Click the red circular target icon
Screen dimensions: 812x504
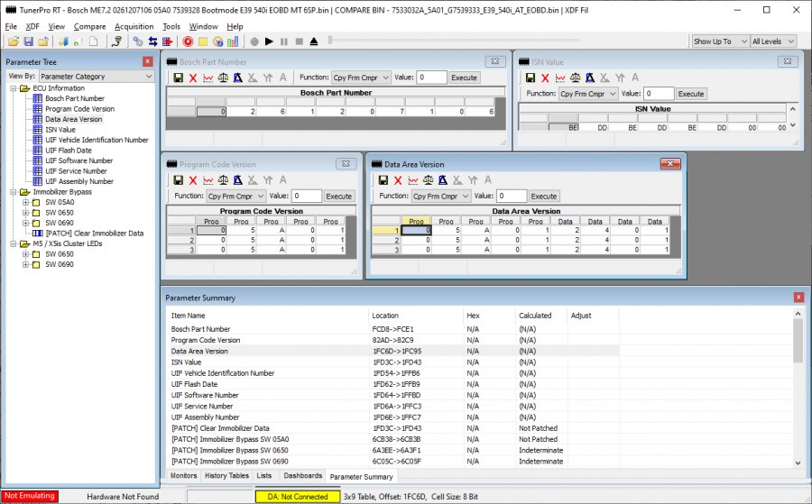[188, 41]
